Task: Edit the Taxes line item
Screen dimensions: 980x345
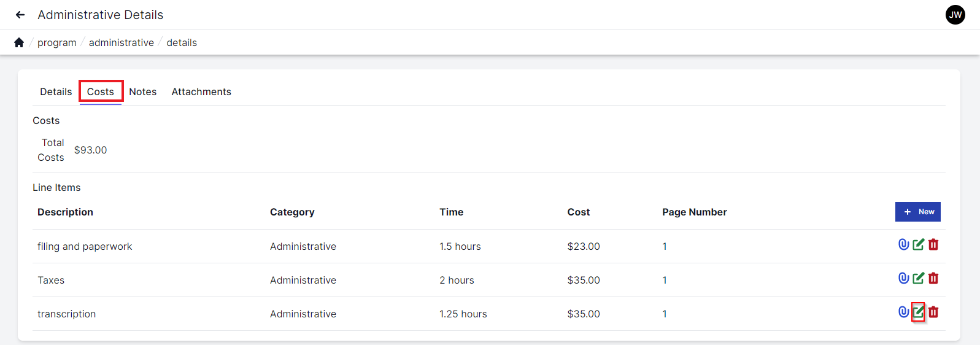Action: [x=918, y=278]
